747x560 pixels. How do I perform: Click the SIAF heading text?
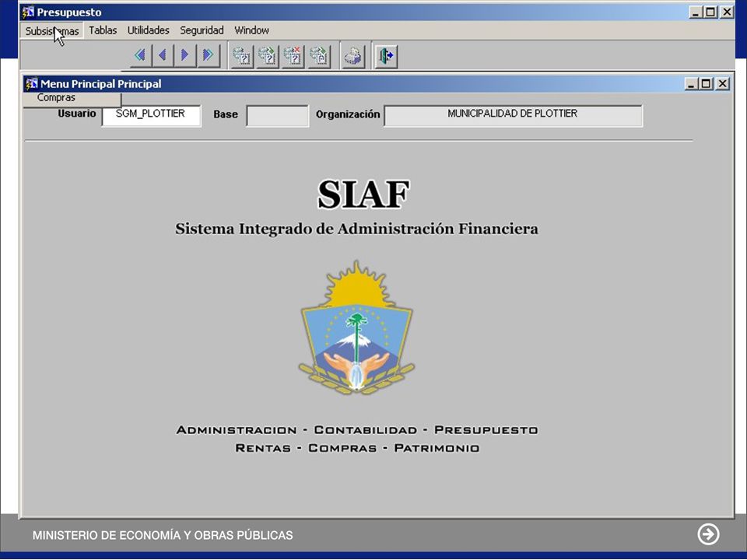[x=363, y=194]
